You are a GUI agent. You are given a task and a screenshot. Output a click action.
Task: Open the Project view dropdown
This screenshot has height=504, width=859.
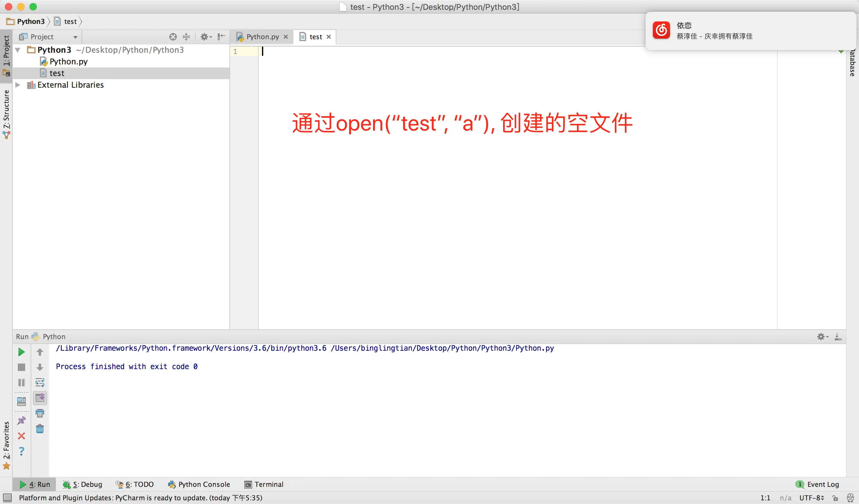pos(75,37)
